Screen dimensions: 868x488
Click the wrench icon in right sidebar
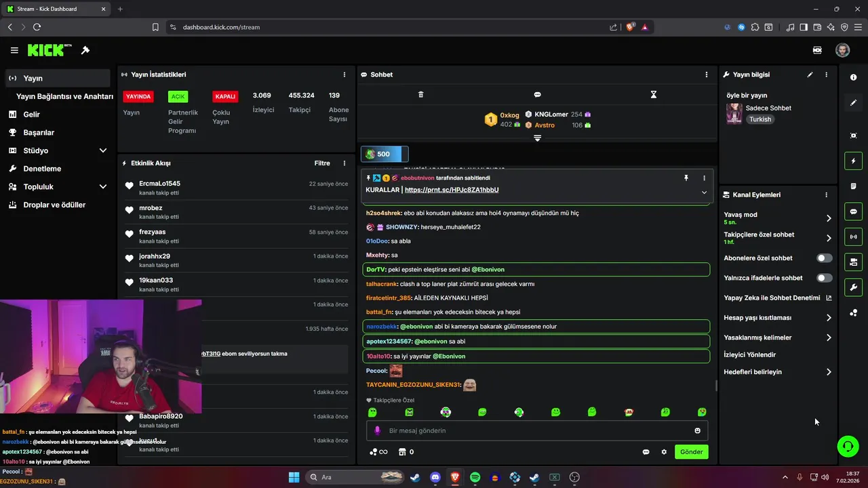[853, 287]
